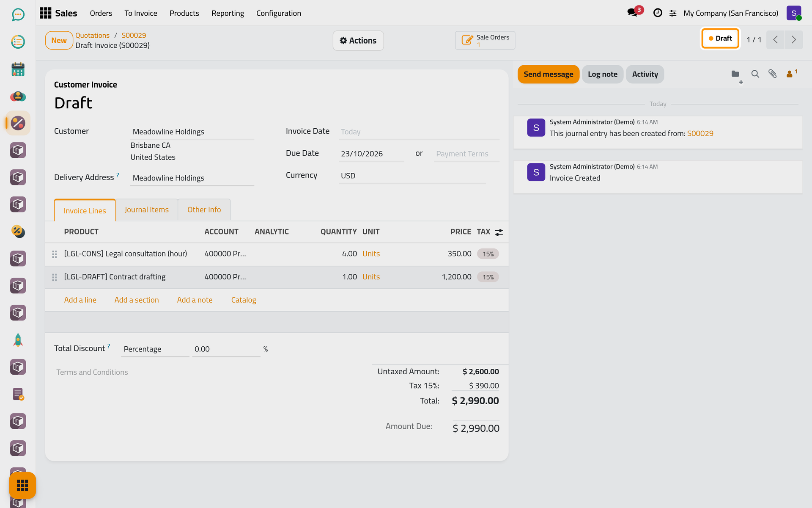
Task: Click the discount value 0.00 field
Action: pyautogui.click(x=226, y=349)
